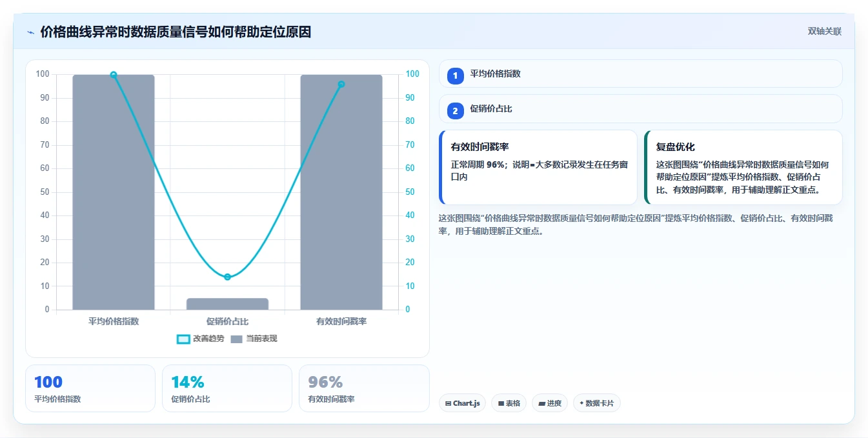Image resolution: width=868 pixels, height=438 pixels.
Task: Click the line point above 平均价格指数 bar
Action: tap(114, 75)
